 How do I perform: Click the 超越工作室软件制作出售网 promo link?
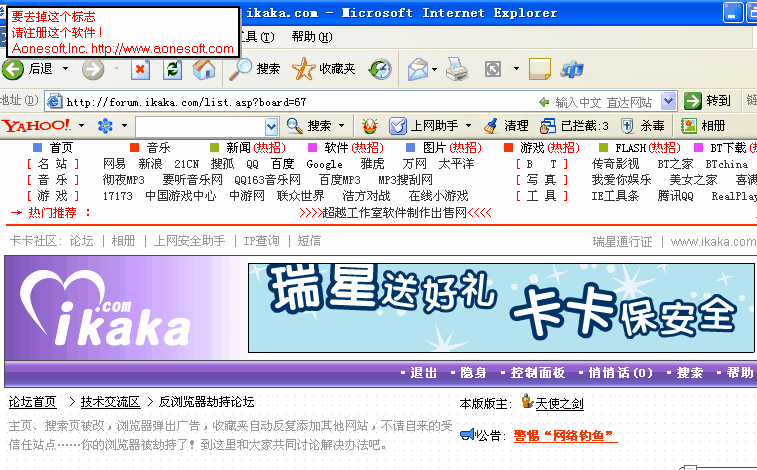click(x=394, y=213)
